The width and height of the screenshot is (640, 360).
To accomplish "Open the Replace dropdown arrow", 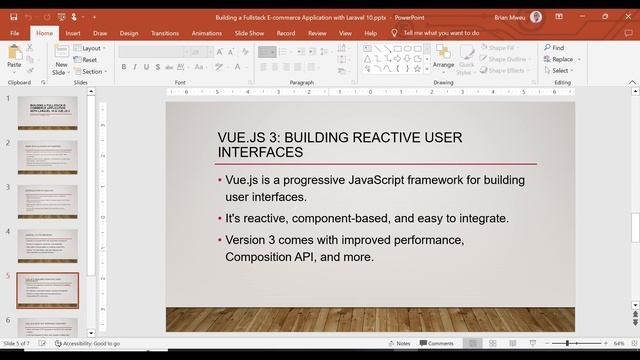I will coord(579,59).
